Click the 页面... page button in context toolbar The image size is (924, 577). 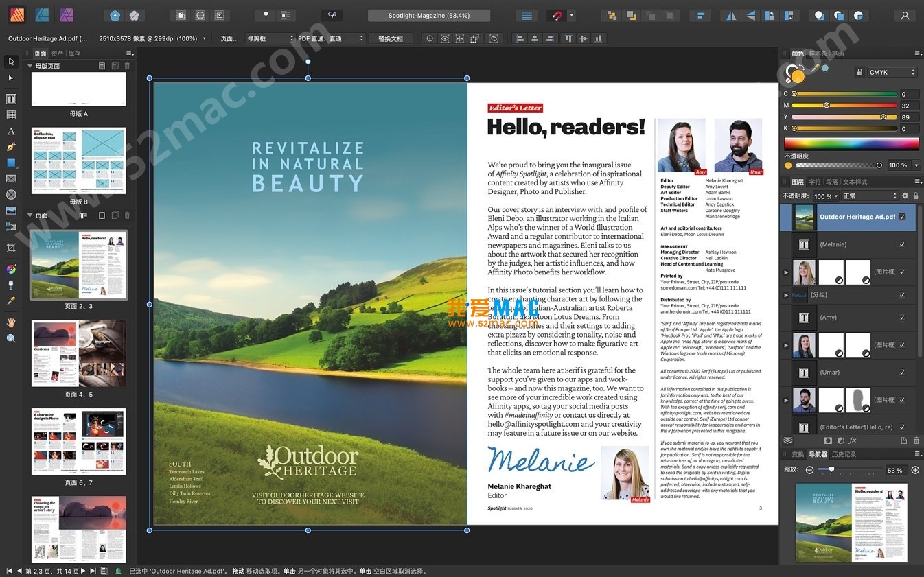pos(229,38)
